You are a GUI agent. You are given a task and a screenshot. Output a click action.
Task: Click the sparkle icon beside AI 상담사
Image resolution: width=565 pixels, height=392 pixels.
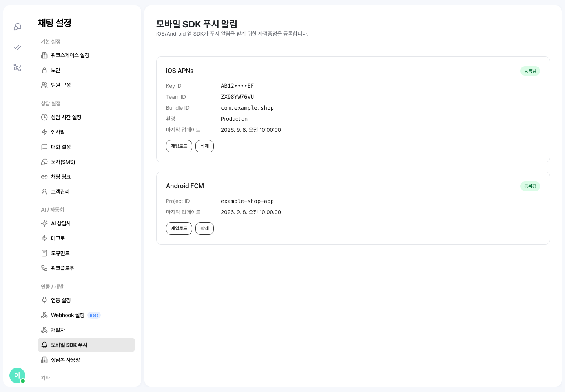tap(44, 223)
